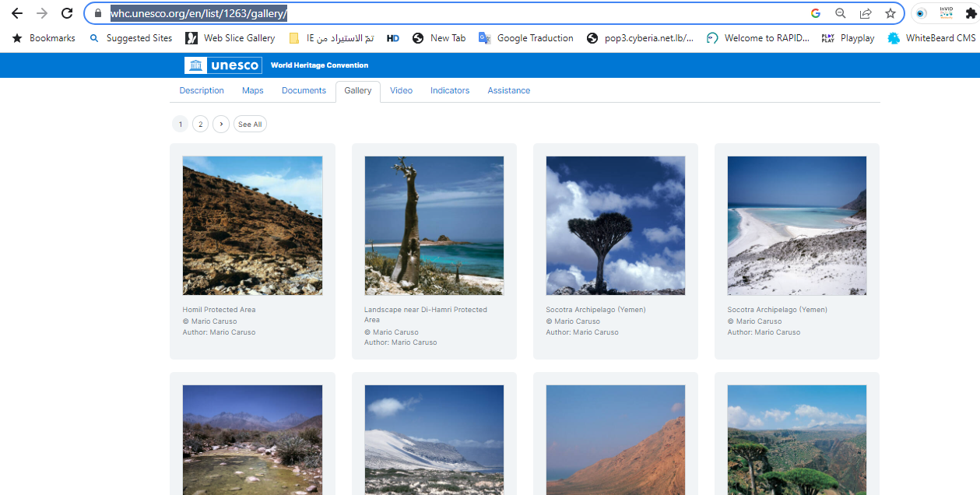Image resolution: width=980 pixels, height=495 pixels.
Task: Open the Google Traduction bookmark
Action: click(x=526, y=38)
